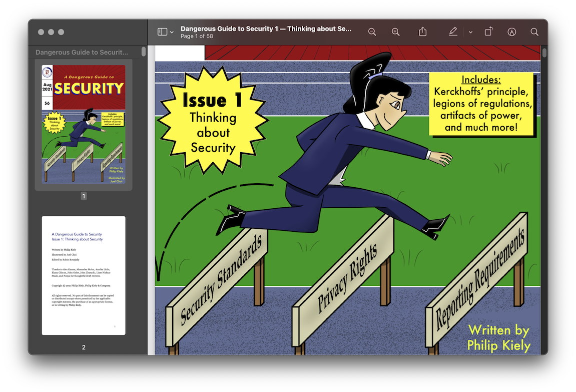
Task: Close the window with red button
Action: coord(41,32)
